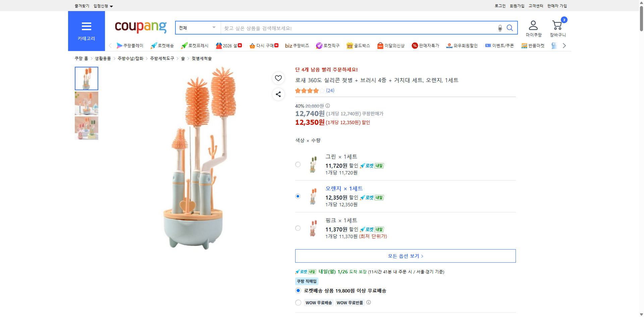The height and width of the screenshot is (317, 644).
Task: Open the share icon
Action: pos(278,94)
